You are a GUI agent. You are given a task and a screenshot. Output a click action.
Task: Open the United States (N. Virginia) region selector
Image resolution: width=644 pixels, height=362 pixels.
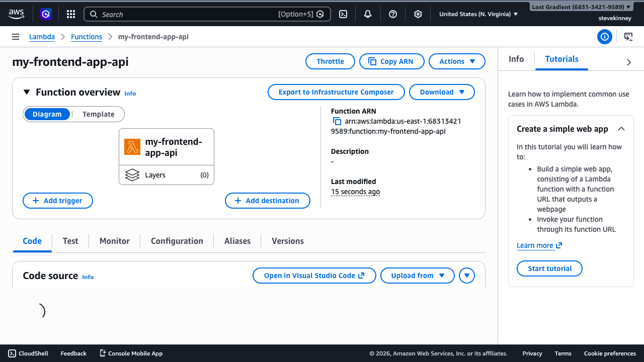click(478, 14)
